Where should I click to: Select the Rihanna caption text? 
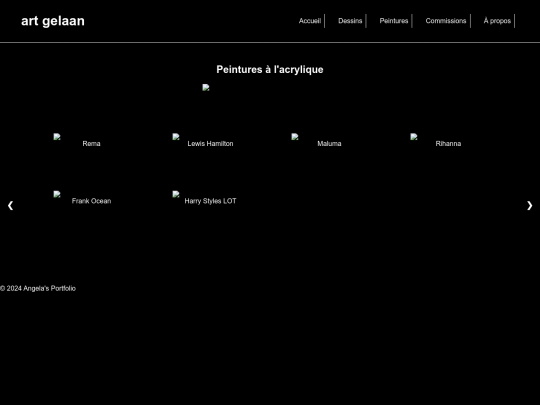tap(448, 144)
